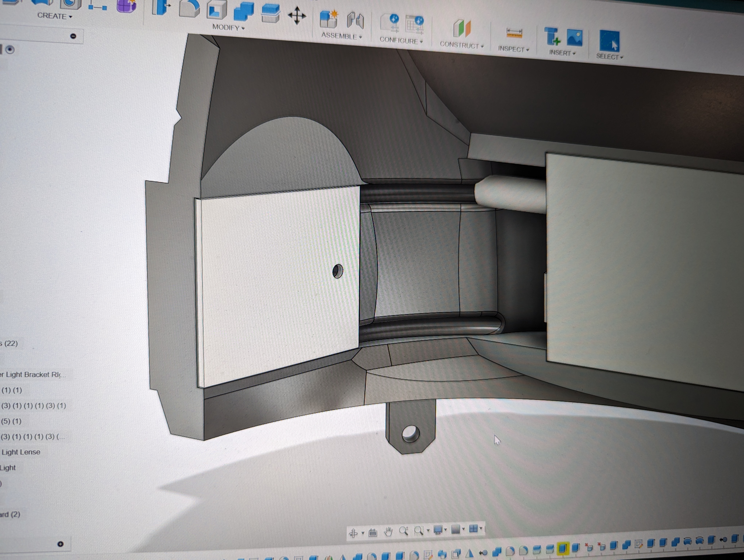744x560 pixels.
Task: Toggle the radio button in browser panel
Action: 10,50
